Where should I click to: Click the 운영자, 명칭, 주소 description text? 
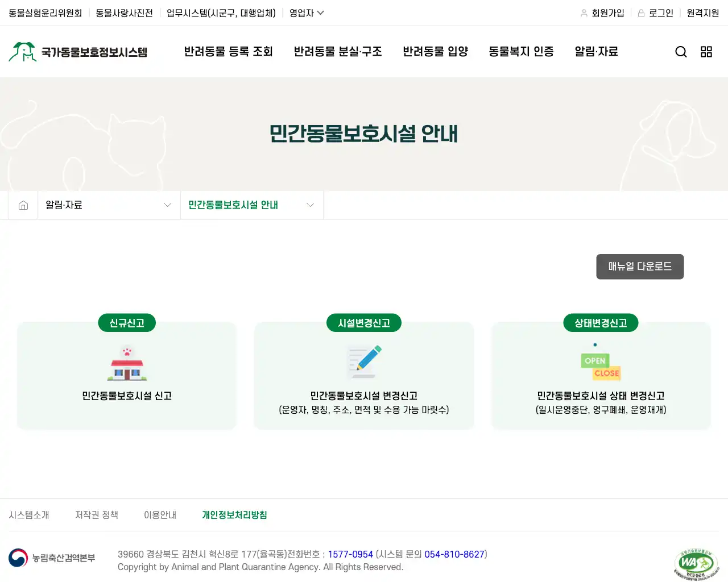click(364, 410)
